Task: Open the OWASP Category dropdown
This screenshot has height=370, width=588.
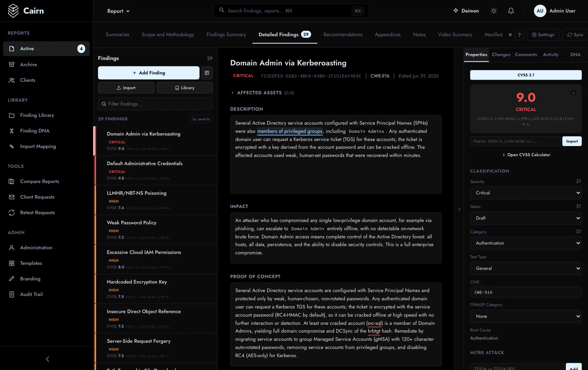Action: coord(525,316)
